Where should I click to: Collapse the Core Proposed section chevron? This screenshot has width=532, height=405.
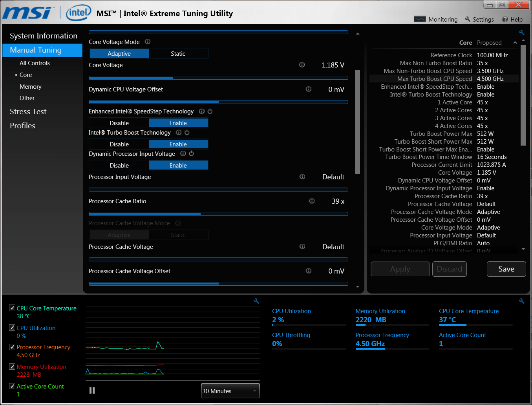[515, 42]
